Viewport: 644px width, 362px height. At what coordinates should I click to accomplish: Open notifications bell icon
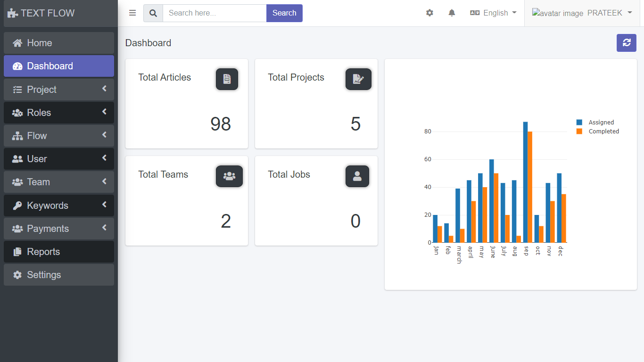[452, 13]
